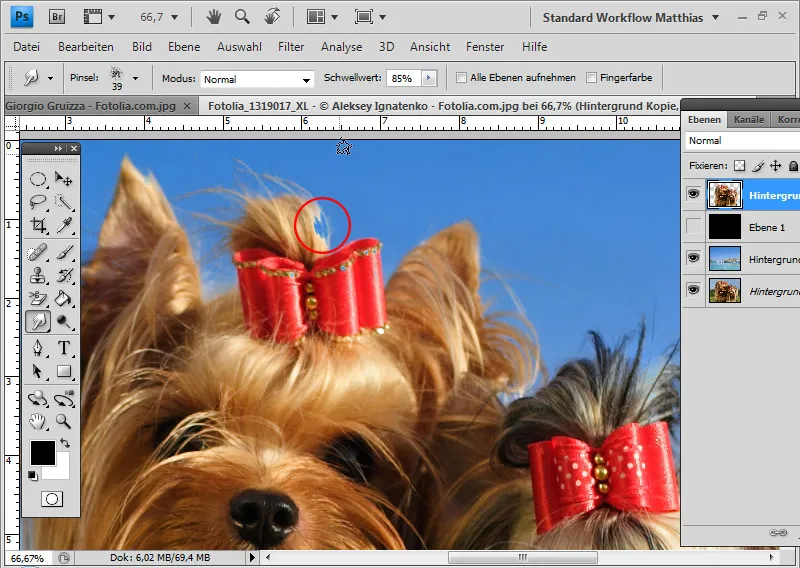Screen dimensions: 800x568
Task: Open the Datei menu
Action: click(x=27, y=46)
